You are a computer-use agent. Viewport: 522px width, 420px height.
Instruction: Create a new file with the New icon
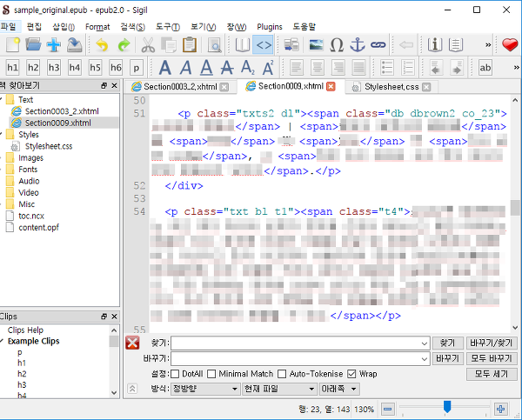(13, 45)
